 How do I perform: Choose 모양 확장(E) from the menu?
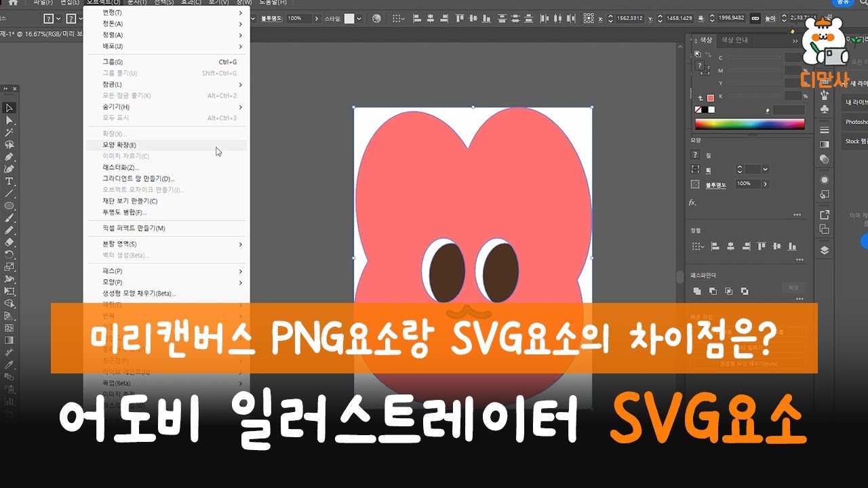166,145
